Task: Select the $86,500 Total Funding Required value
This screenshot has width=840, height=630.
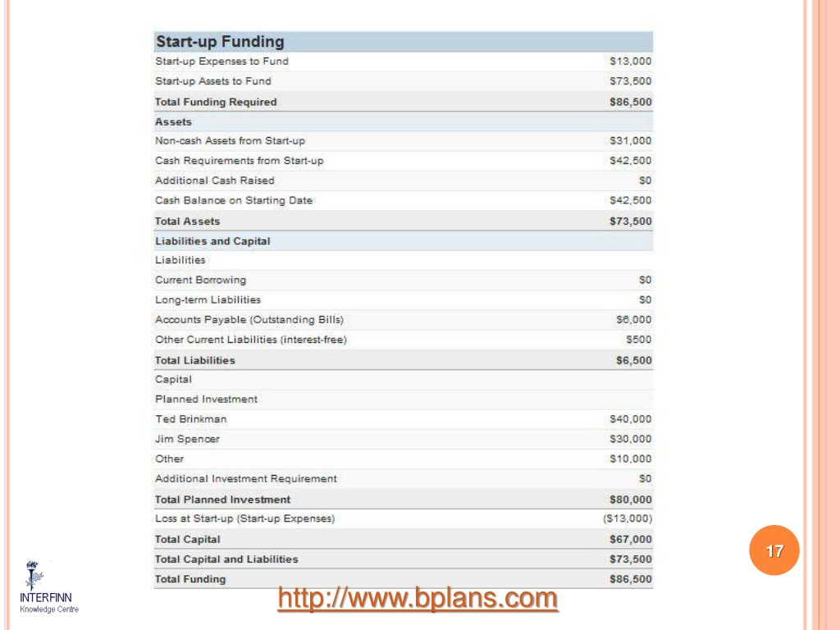Action: coord(631,102)
